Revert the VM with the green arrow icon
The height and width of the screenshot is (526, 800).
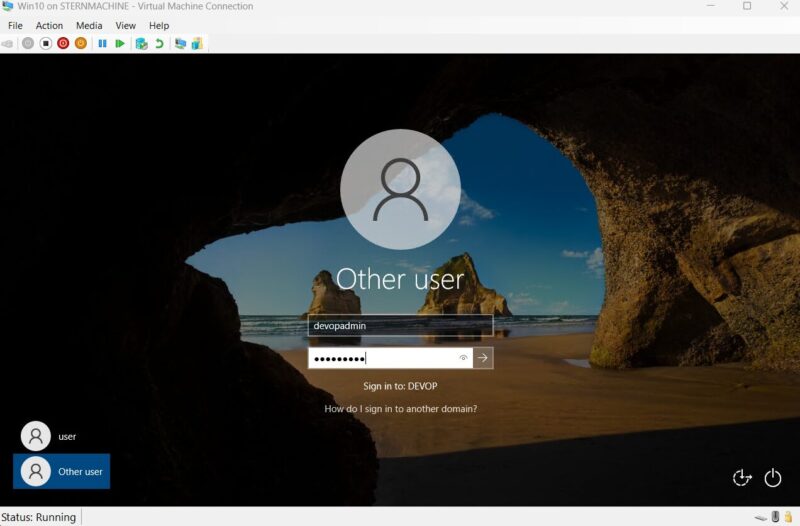[159, 44]
